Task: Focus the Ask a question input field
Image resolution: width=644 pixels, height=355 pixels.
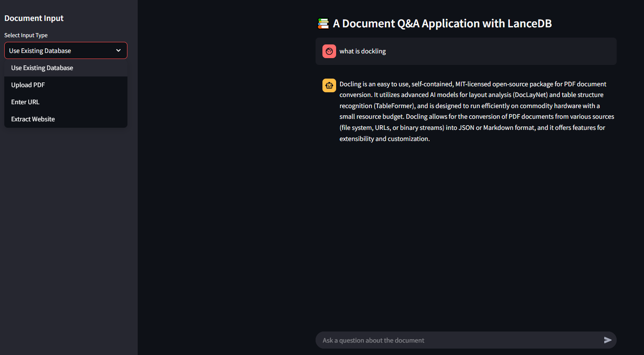Action: coord(458,340)
